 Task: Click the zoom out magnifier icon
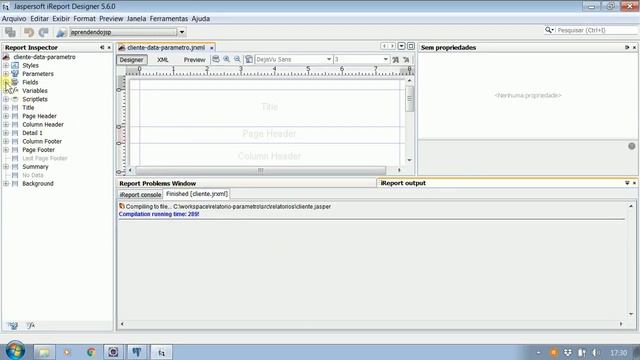(237, 59)
